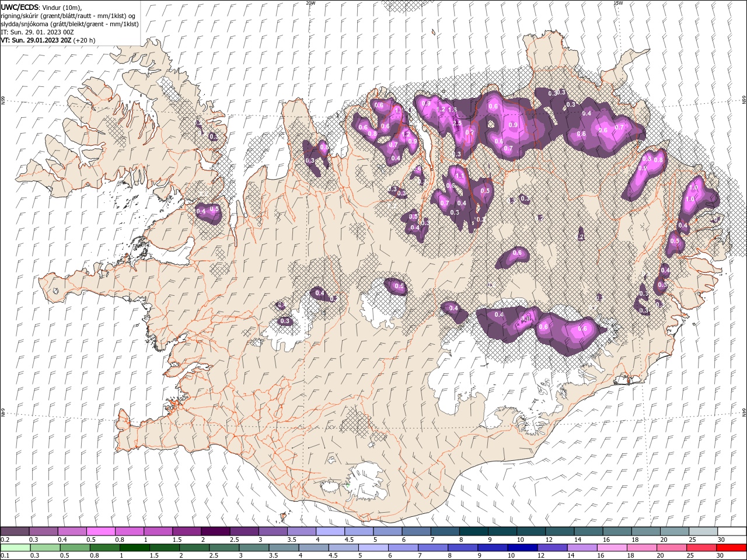Click the pale green bottom-row swatch at 0.1

[16, 548]
